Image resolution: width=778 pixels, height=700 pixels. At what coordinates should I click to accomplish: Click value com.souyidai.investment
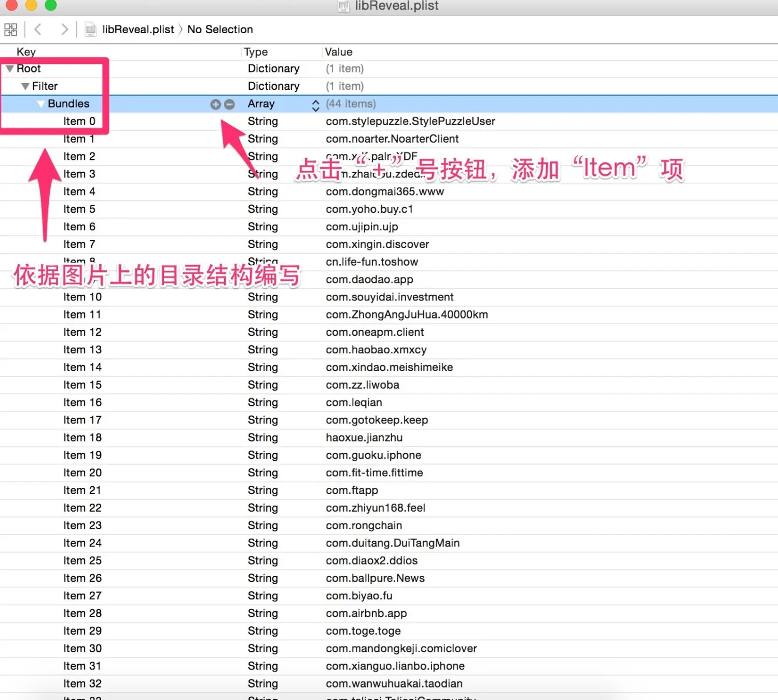click(390, 297)
